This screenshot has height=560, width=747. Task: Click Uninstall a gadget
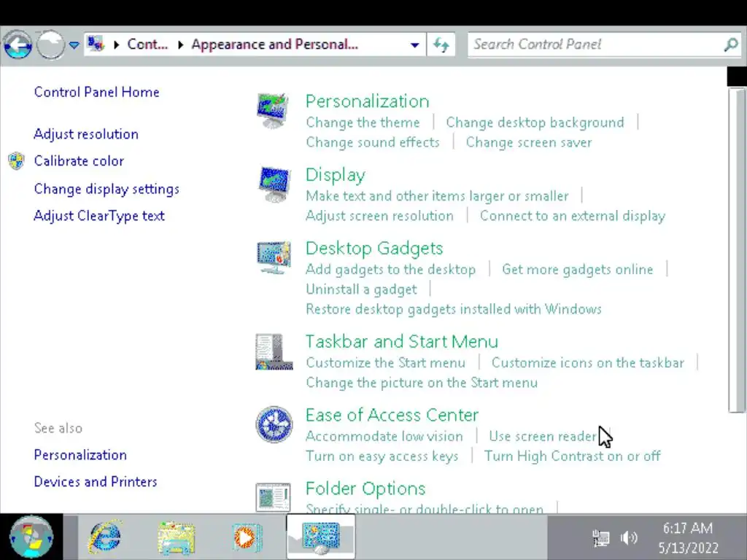pos(362,289)
